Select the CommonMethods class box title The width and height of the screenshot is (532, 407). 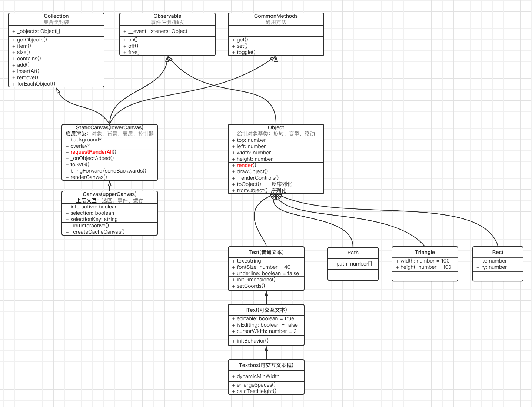click(x=276, y=16)
